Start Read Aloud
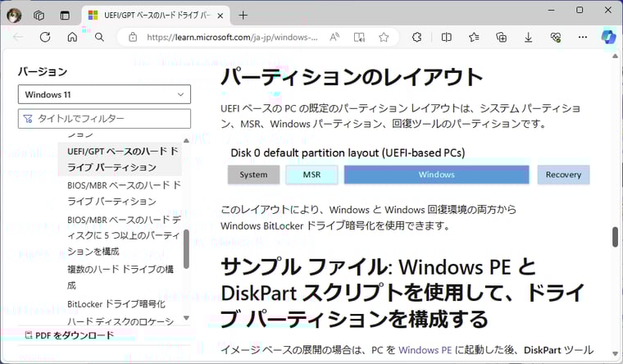The height and width of the screenshot is (364, 623). click(334, 38)
